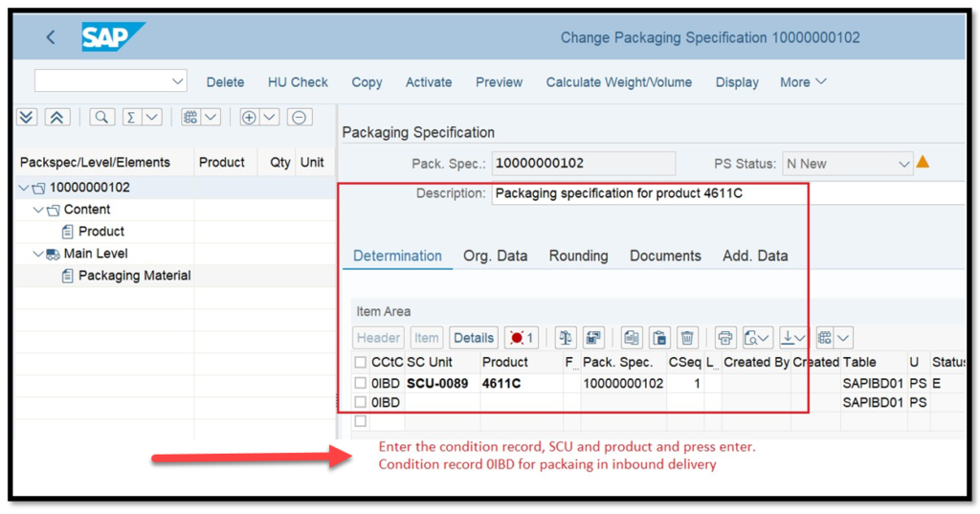Click the remove (minus circle) icon
The height and width of the screenshot is (514, 980).
(x=300, y=117)
